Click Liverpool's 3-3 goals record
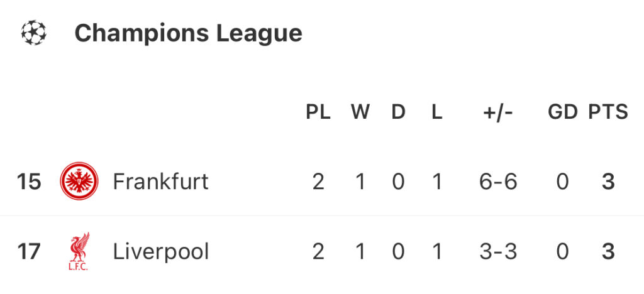This screenshot has height=294, width=644. (x=497, y=252)
